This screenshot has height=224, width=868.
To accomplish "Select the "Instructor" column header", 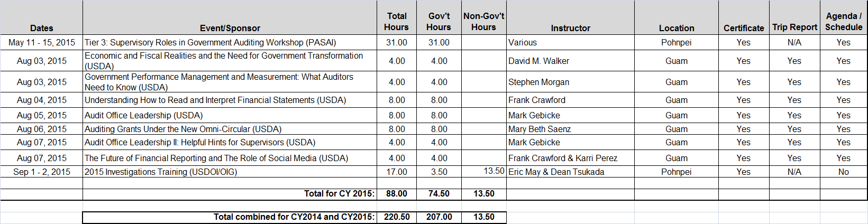I will click(x=570, y=28).
